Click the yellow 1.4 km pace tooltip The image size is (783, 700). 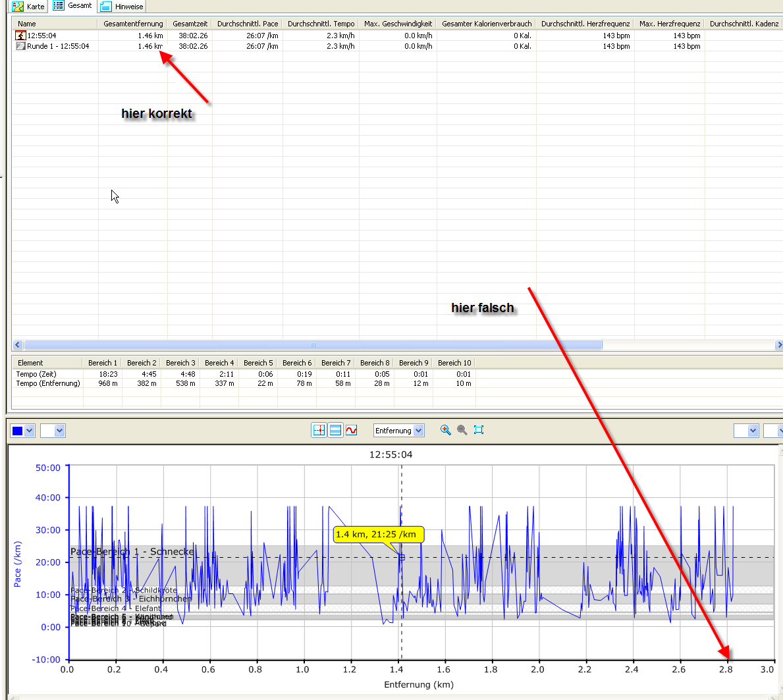click(378, 534)
